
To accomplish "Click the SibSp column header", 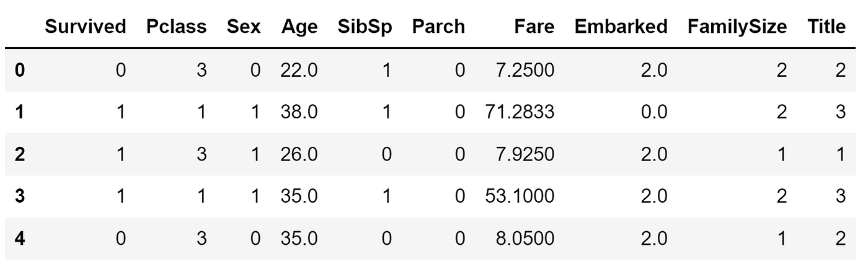I will coord(365,28).
